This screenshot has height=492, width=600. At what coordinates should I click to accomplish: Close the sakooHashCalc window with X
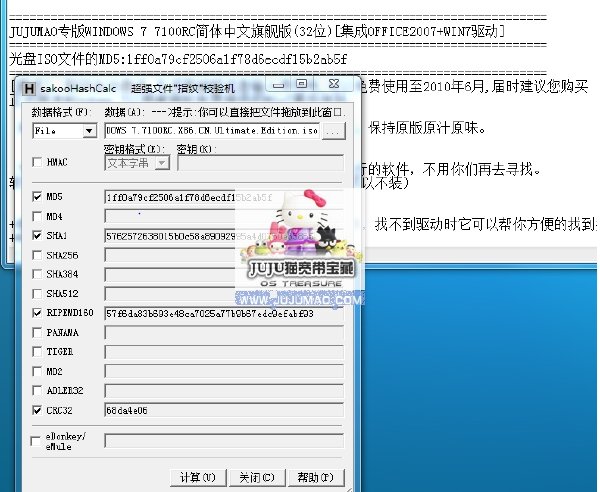tap(334, 85)
